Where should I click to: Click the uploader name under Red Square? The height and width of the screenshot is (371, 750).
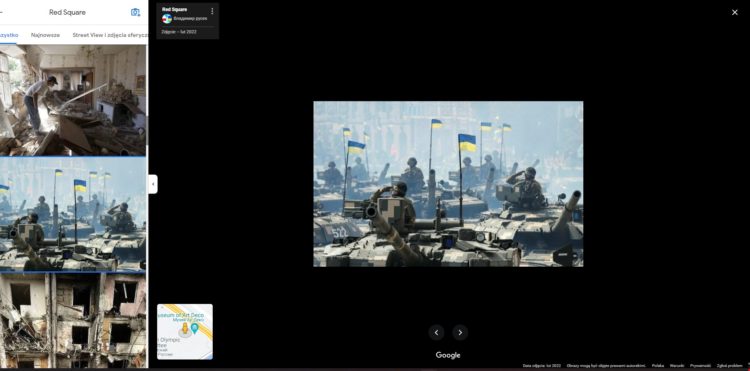pos(190,19)
